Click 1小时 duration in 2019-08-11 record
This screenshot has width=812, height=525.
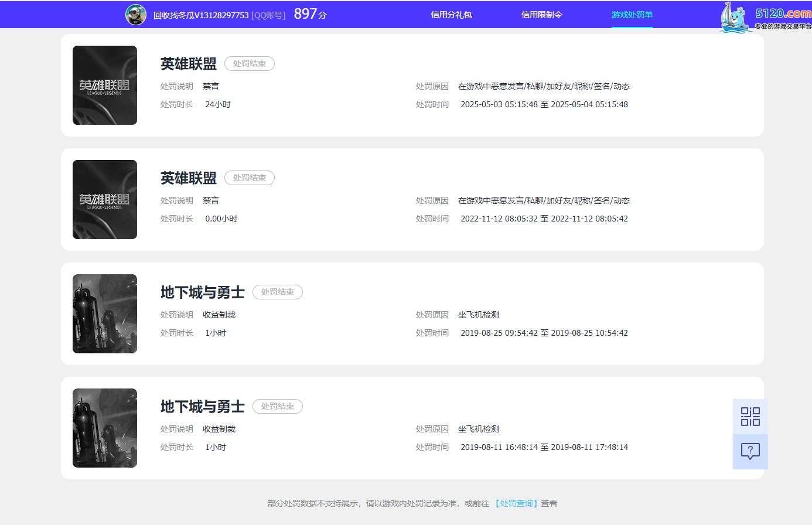[216, 447]
